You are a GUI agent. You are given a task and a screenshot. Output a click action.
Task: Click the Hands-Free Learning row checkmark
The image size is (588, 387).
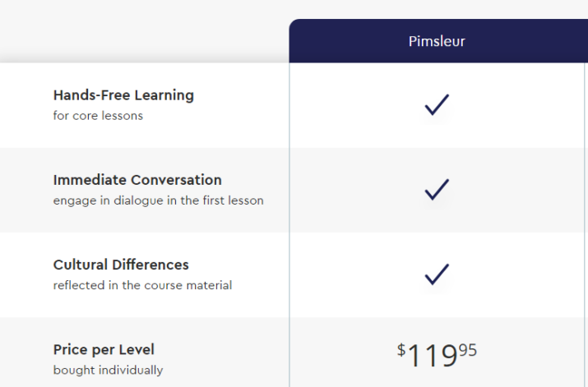click(437, 104)
